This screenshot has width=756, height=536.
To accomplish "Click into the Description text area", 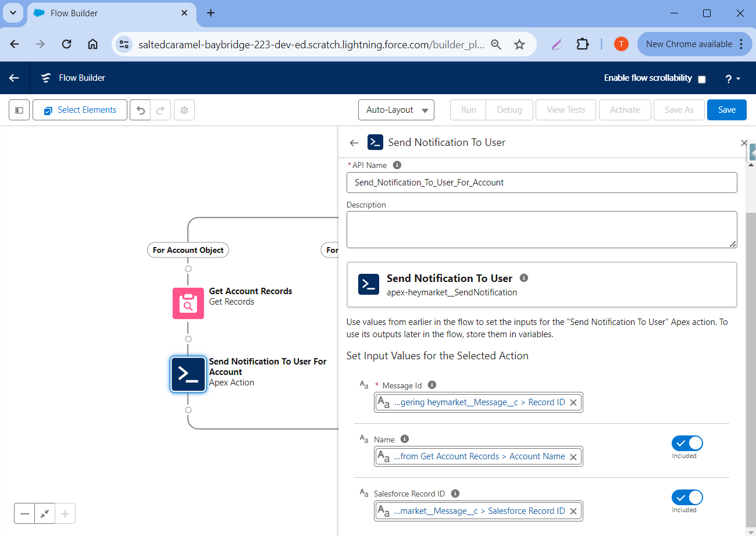I will 541,230.
